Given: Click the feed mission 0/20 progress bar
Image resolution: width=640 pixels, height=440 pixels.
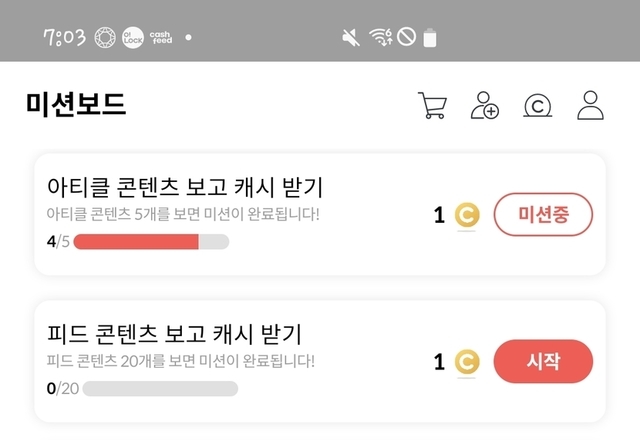Looking at the screenshot, I should [x=160, y=388].
